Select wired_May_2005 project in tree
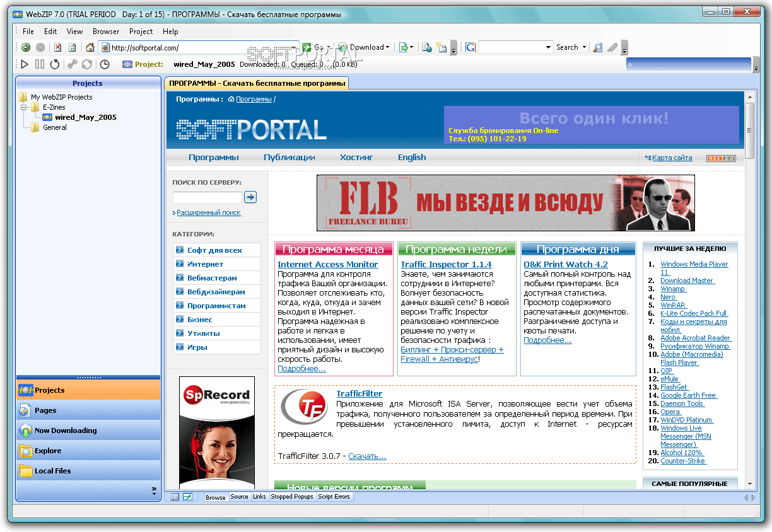Image resolution: width=772 pixels, height=532 pixels. point(86,117)
